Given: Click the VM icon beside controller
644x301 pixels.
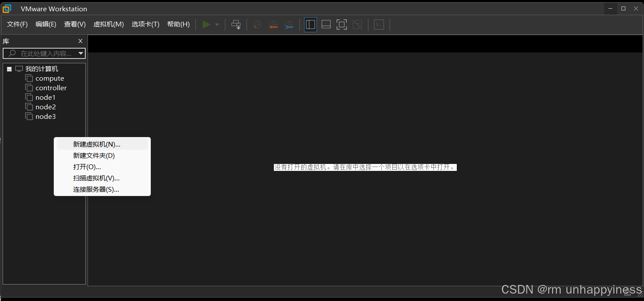Looking at the screenshot, I should pyautogui.click(x=29, y=88).
